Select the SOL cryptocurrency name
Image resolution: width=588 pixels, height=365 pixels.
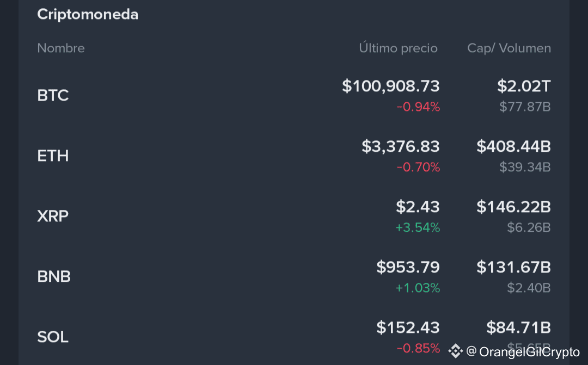click(x=53, y=337)
